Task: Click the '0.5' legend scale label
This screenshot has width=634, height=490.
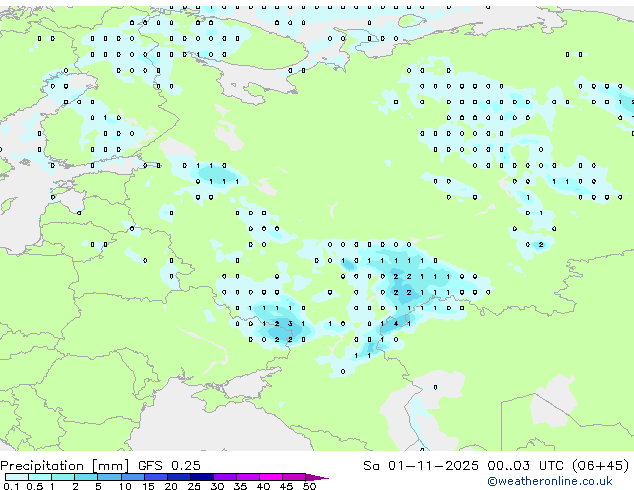Action: tap(34, 486)
